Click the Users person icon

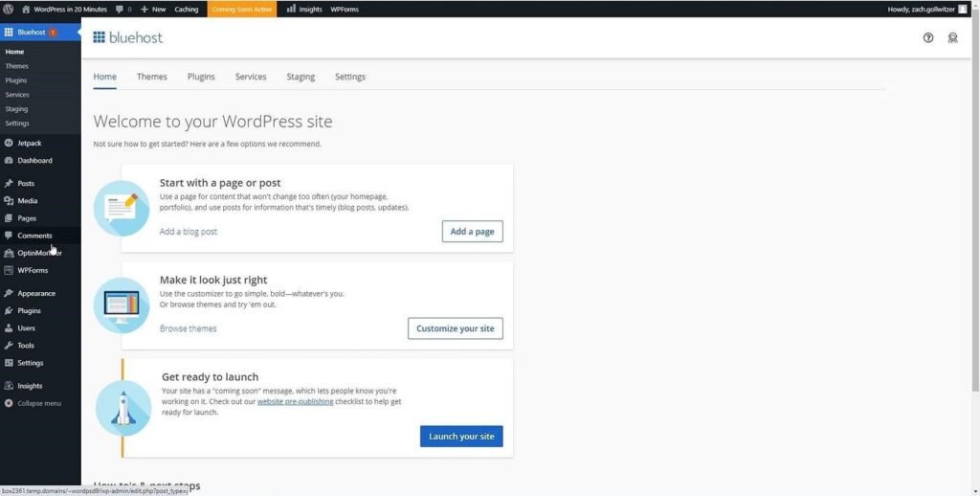coord(9,327)
